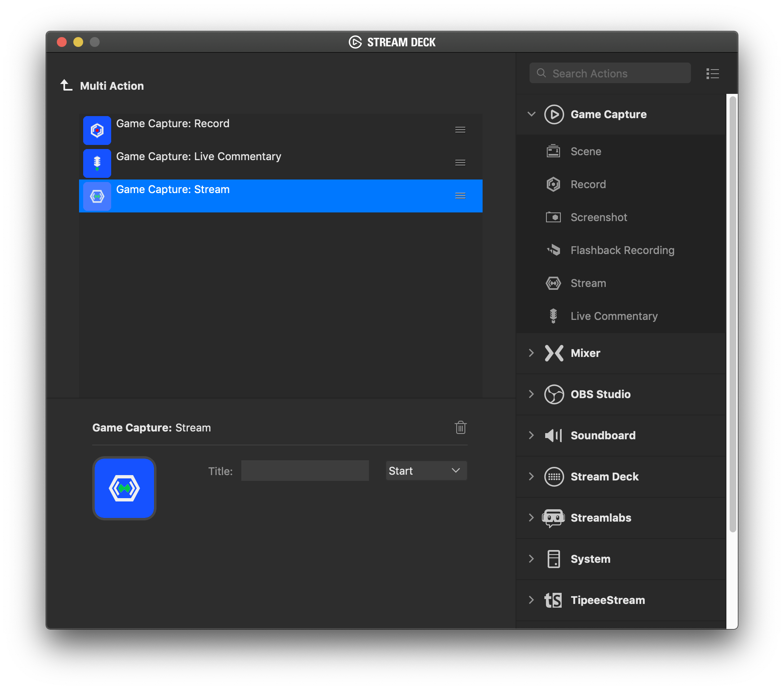
Task: Click the Game Capture: Record row icon
Action: point(97,130)
